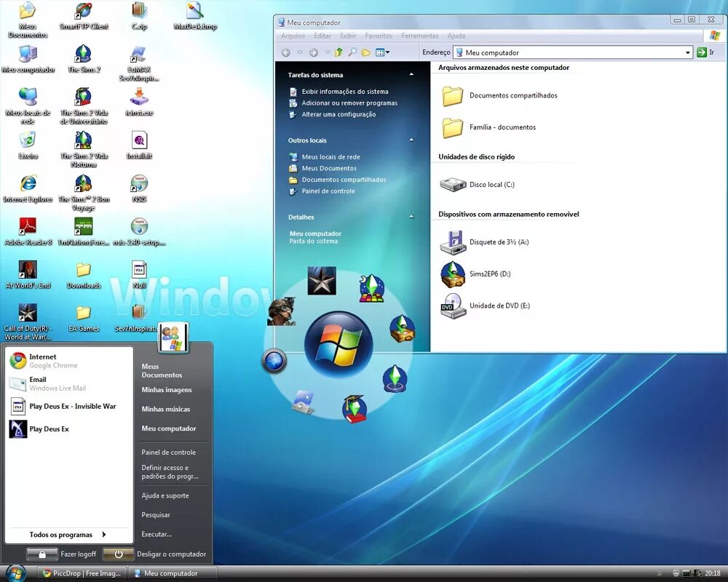The image size is (728, 582).
Task: Open Documentos compartilhados folder in main pane
Action: [x=499, y=95]
